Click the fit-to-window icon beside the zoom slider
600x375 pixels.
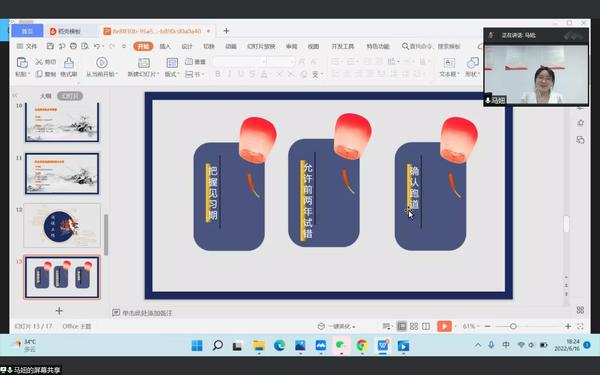[580, 326]
